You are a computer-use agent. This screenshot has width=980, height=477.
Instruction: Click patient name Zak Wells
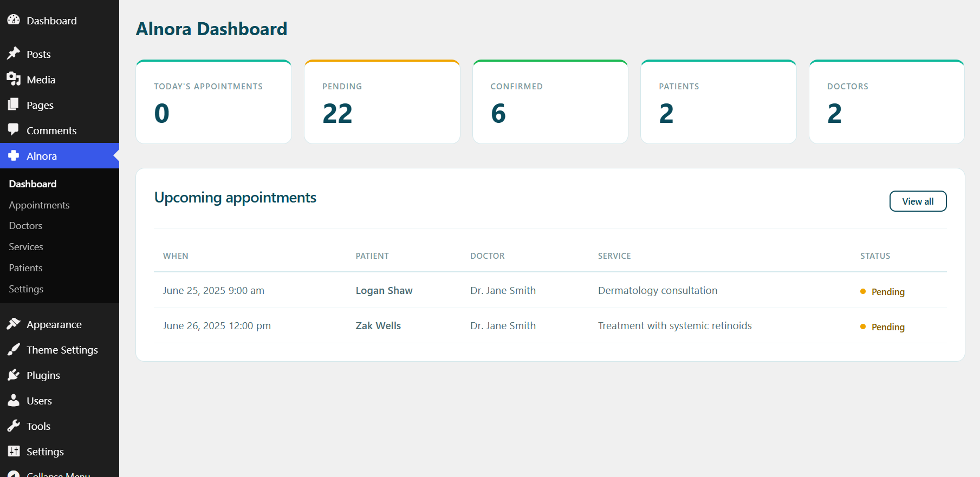(x=378, y=326)
